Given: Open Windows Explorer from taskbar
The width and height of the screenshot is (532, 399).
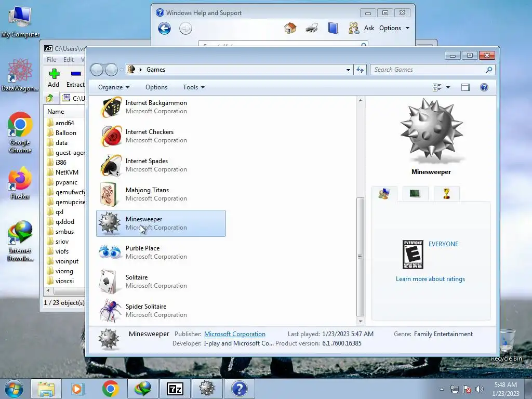Looking at the screenshot, I should pos(46,389).
